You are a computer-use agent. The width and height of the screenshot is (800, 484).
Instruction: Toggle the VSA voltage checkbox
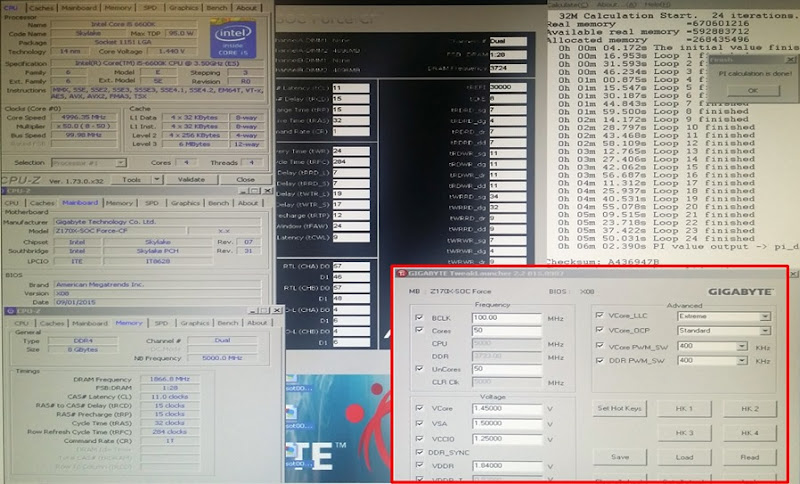pos(419,423)
